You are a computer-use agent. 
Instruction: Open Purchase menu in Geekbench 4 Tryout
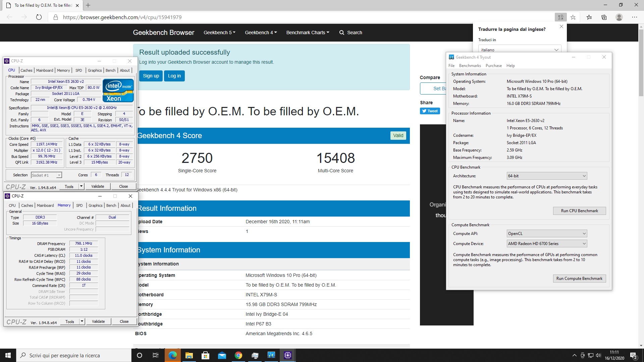494,66
